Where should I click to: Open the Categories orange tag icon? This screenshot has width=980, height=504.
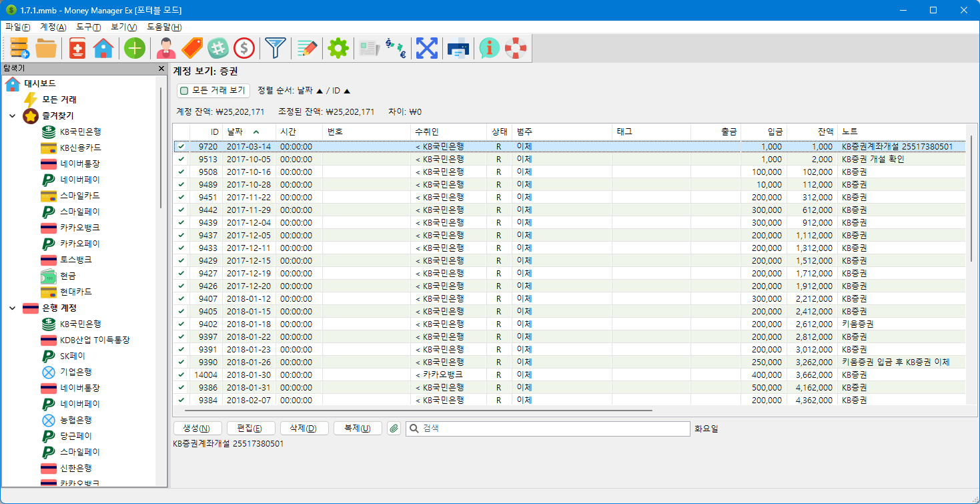tap(192, 48)
